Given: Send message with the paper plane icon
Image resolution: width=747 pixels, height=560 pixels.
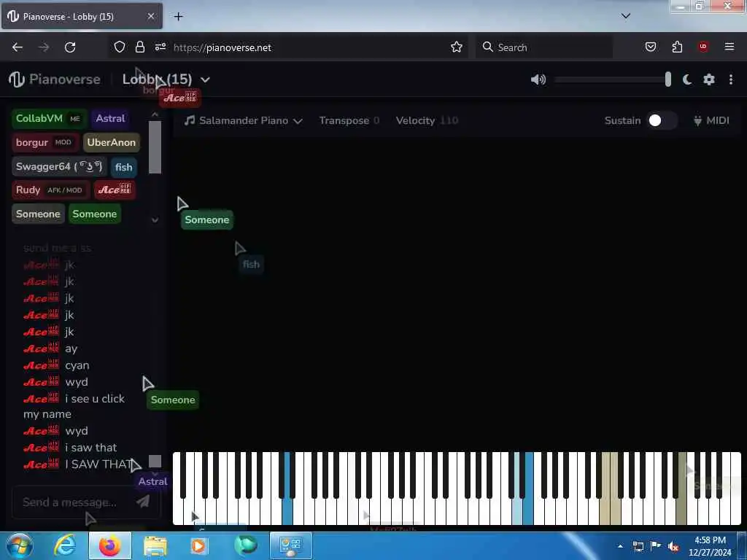Looking at the screenshot, I should [143, 501].
